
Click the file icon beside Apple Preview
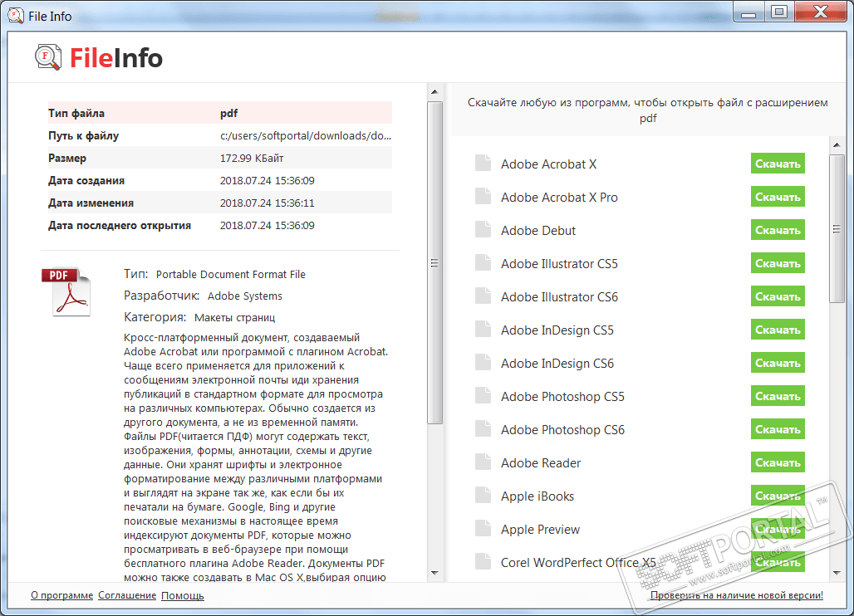[483, 528]
